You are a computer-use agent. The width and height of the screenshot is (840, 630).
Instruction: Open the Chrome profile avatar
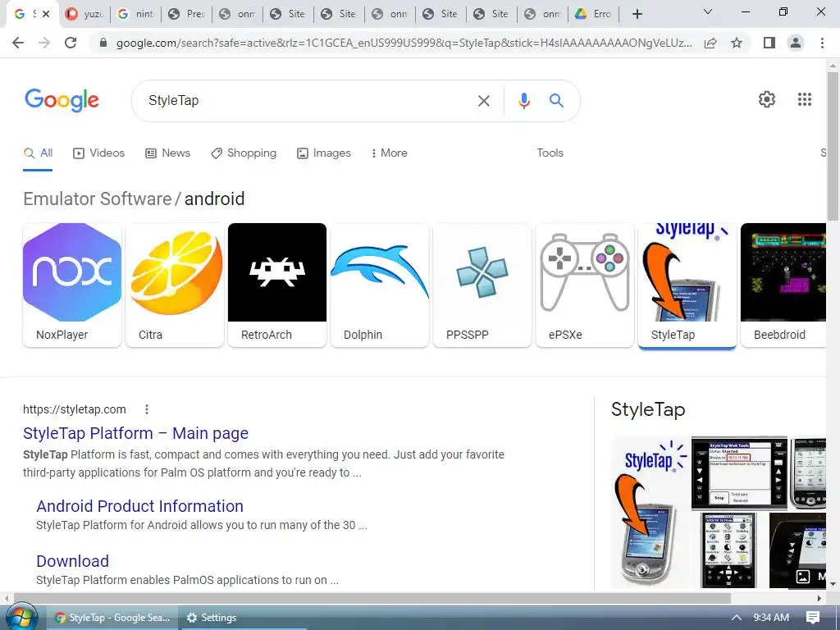coord(796,43)
